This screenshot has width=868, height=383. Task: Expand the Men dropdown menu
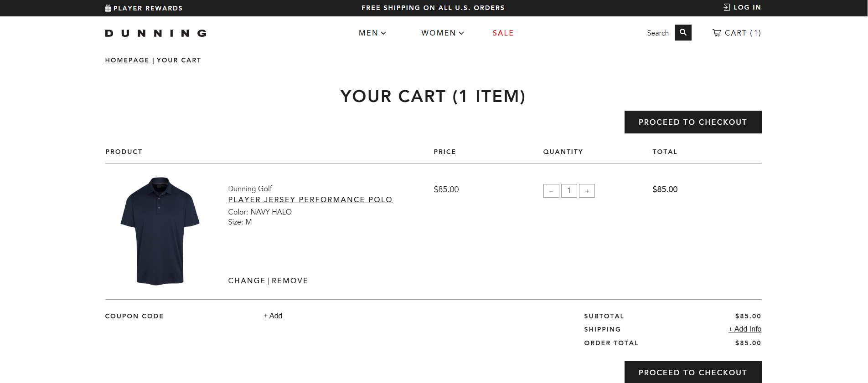coord(372,33)
